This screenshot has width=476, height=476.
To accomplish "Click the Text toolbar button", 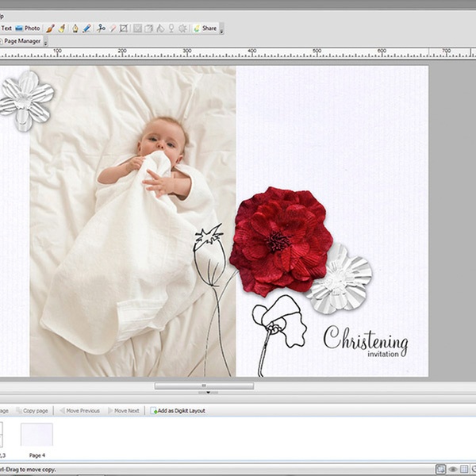I will click(6, 28).
